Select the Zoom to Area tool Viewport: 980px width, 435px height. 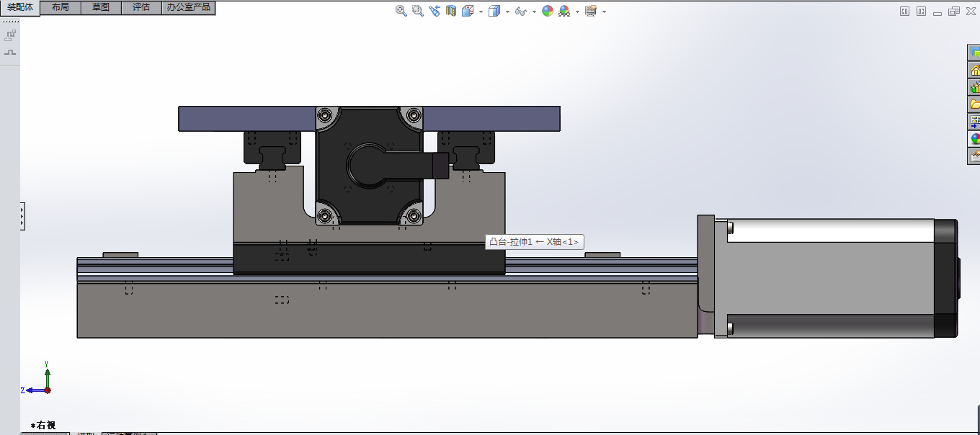tap(418, 11)
